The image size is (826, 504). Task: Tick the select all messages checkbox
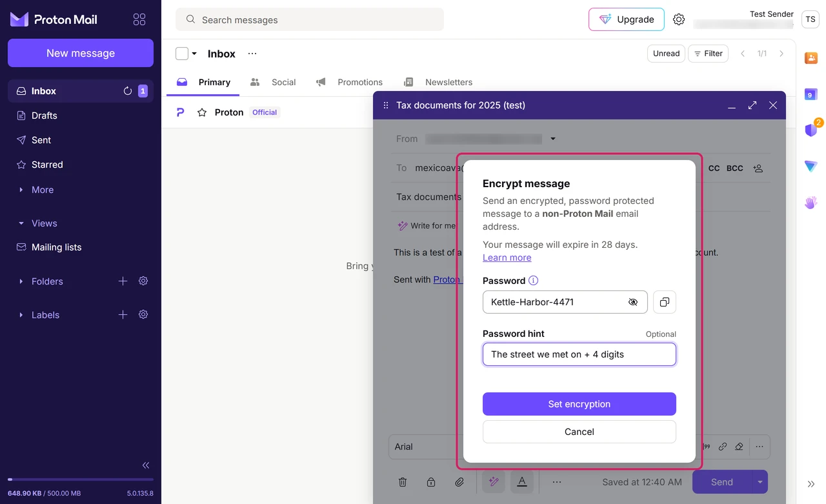182,54
